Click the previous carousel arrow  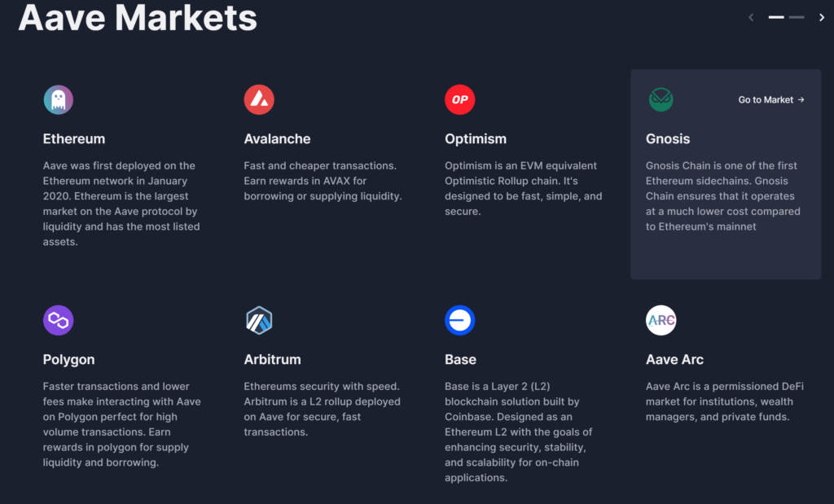(x=751, y=18)
